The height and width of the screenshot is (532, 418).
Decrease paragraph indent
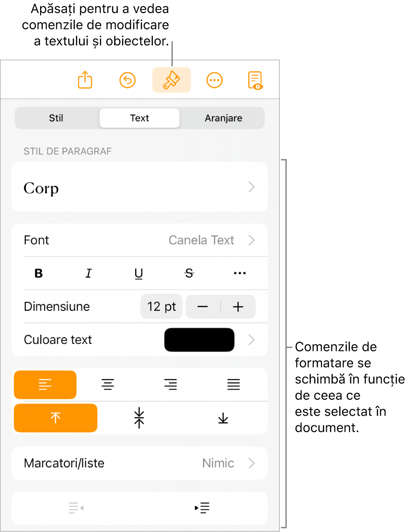click(76, 508)
